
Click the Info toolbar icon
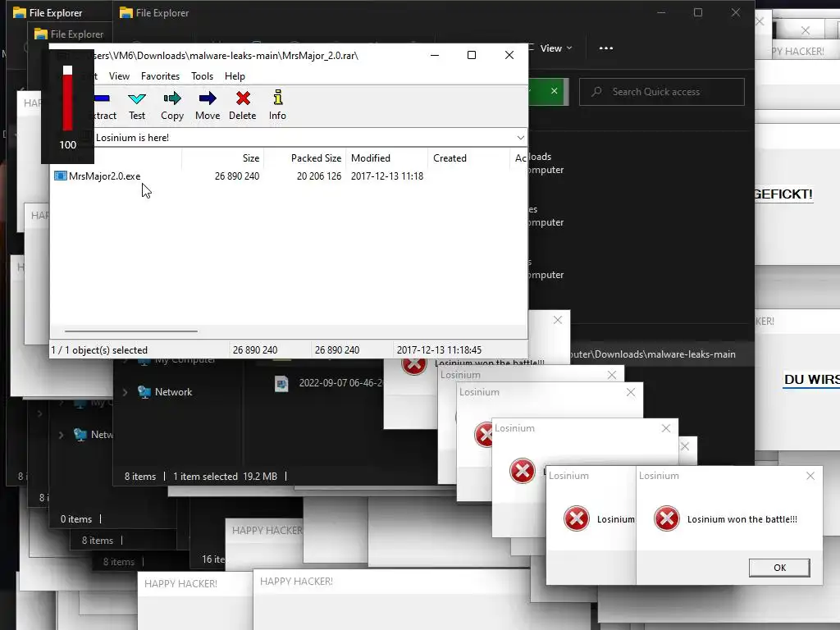click(x=277, y=98)
